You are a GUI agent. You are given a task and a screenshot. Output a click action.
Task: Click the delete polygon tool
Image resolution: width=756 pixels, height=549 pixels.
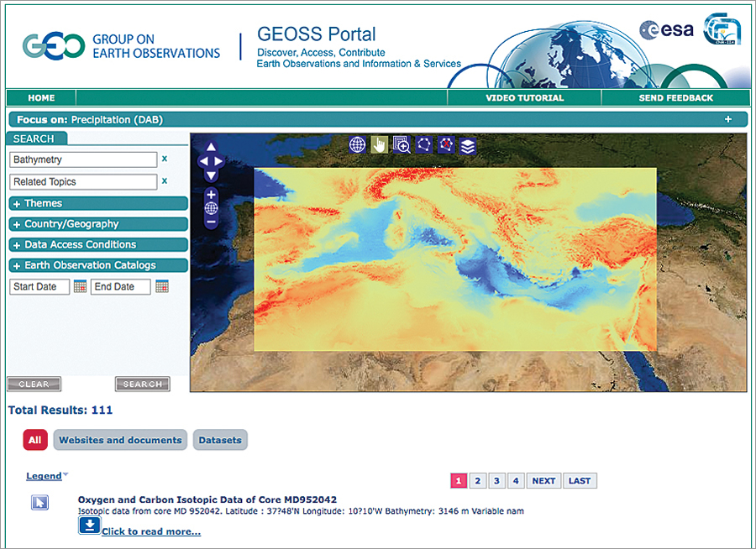click(x=446, y=144)
